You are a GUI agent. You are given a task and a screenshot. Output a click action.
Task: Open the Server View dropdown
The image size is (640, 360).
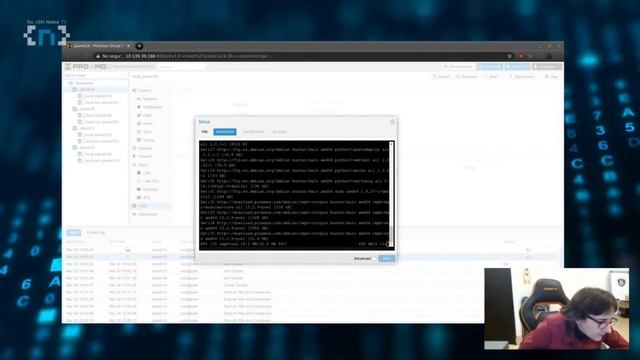[x=96, y=76]
